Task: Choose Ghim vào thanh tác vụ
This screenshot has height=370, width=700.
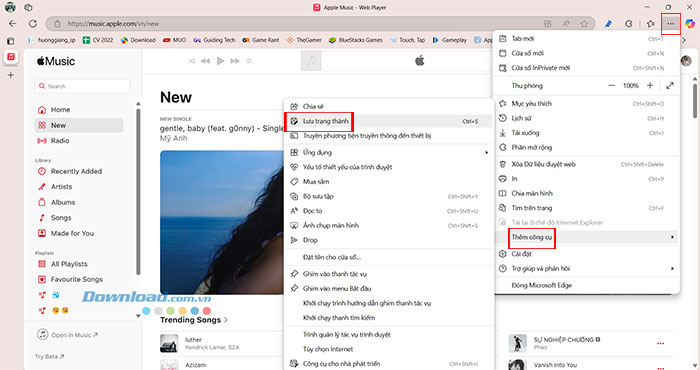Action: tap(389, 274)
